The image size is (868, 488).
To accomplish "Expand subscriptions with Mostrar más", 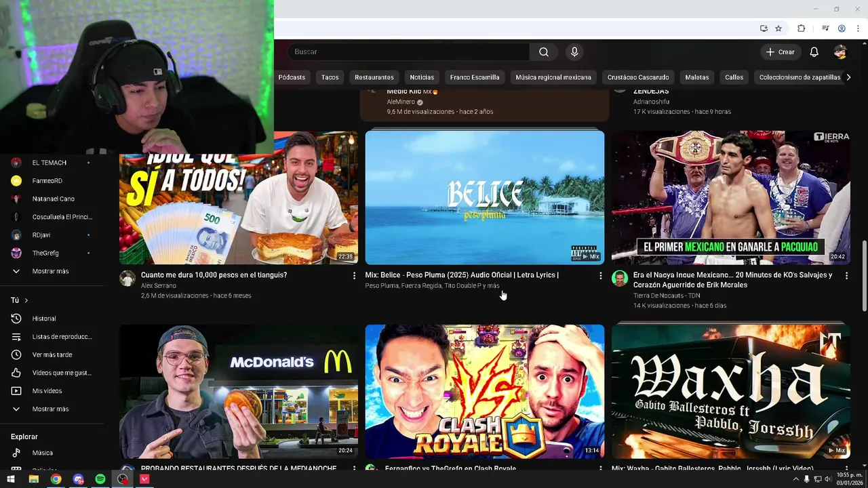I will [52, 271].
